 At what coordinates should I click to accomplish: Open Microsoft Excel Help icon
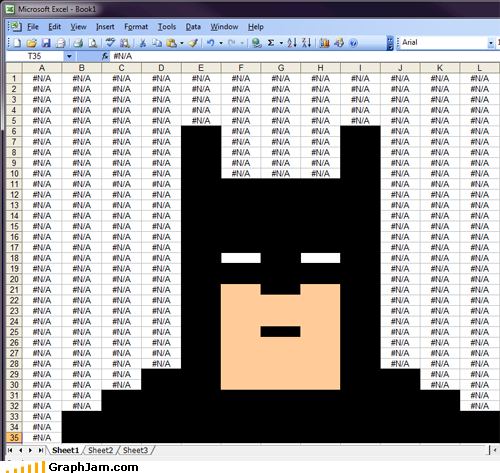pos(353,43)
